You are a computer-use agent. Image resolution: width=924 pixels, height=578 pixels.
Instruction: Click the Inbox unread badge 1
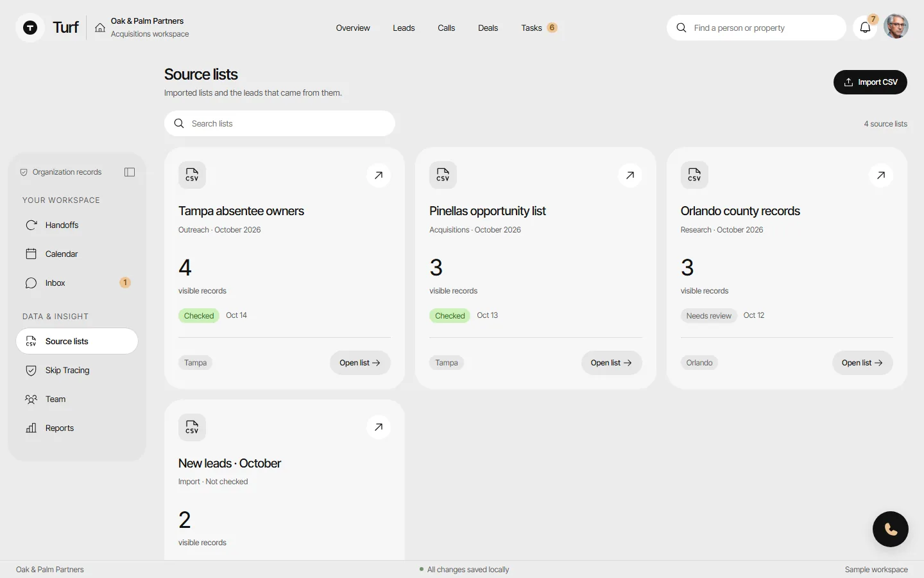coord(125,283)
